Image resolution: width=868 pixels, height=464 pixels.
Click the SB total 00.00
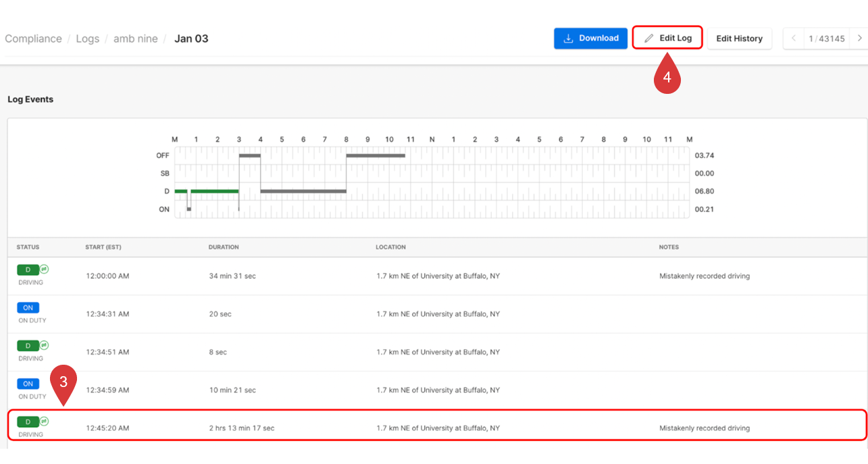coord(705,174)
